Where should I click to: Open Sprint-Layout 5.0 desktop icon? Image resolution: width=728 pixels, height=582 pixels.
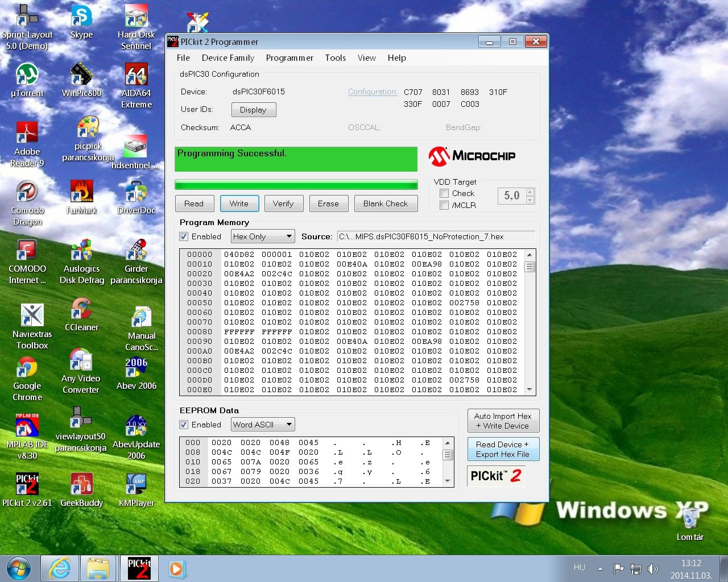click(x=27, y=27)
